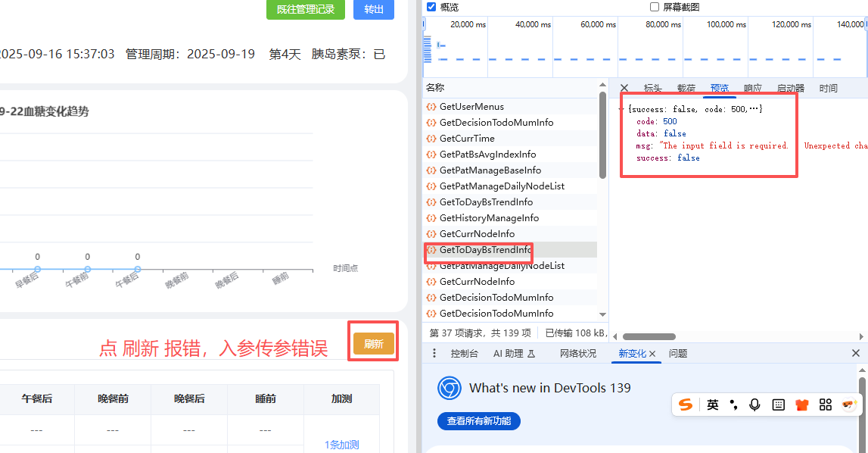Switch to the 响应 response tab

[752, 88]
